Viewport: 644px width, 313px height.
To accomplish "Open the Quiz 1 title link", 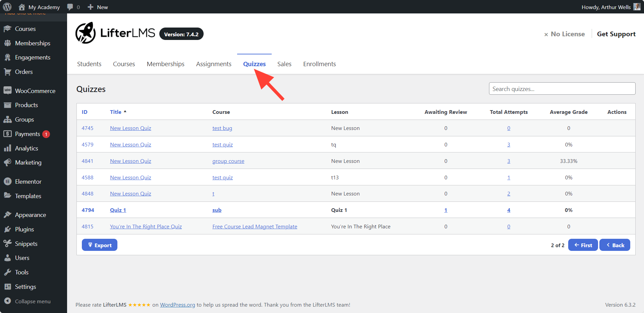I will pos(118,210).
